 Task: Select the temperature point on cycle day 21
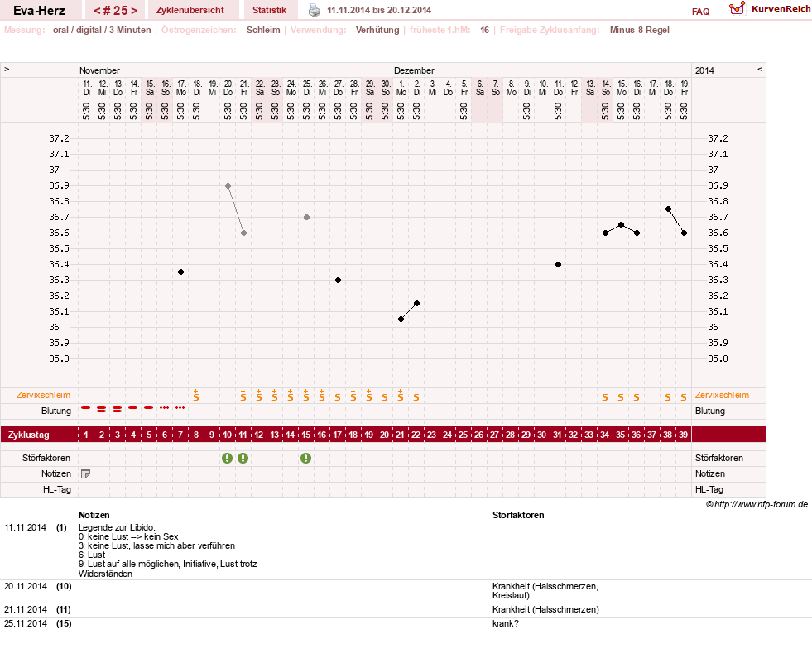401,319
